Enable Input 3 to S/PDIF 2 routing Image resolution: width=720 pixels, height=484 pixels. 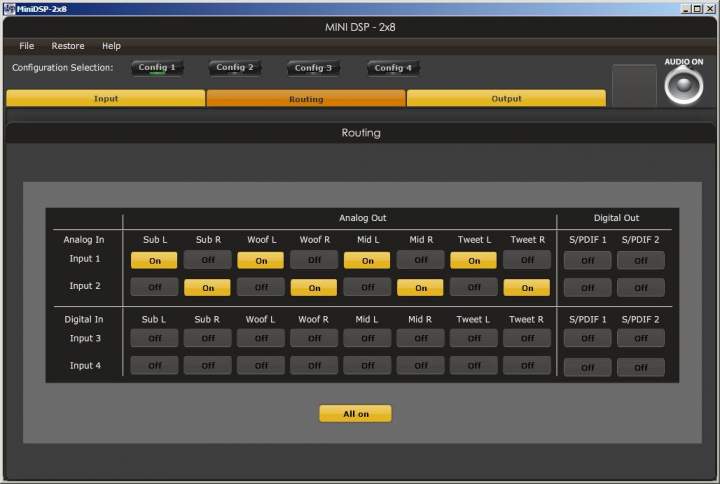(x=641, y=338)
